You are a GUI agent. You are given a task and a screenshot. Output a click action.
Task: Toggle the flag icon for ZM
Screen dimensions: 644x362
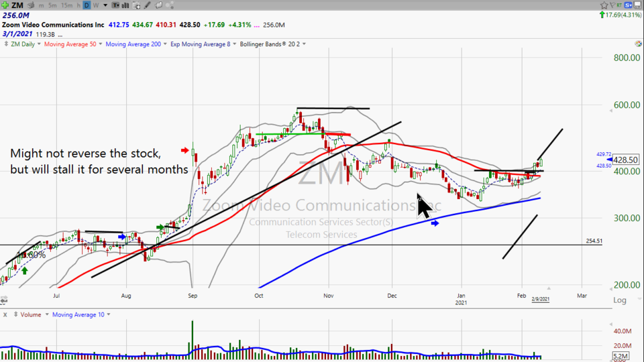click(612, 5)
